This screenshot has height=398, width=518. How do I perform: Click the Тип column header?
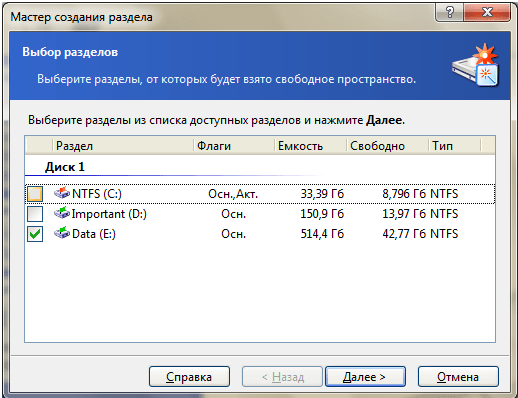tap(455, 146)
